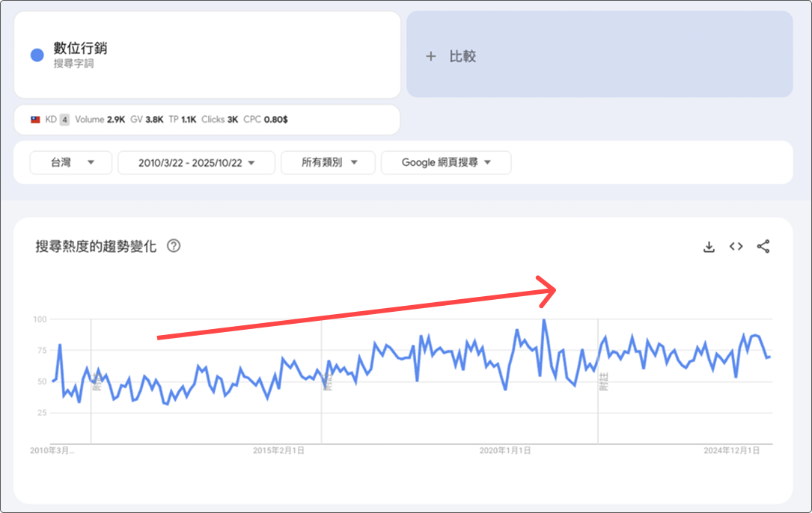812x513 pixels.
Task: Click the + 比較 compare button
Action: (599, 56)
